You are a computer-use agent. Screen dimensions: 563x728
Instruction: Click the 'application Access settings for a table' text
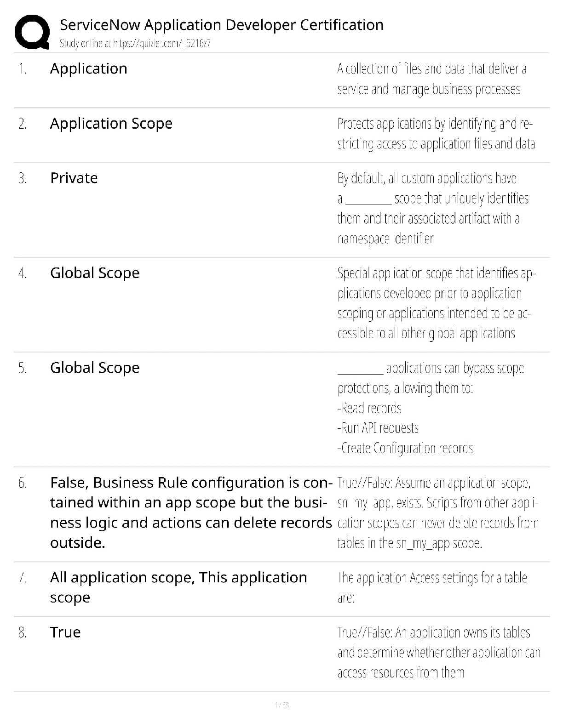pyautogui.click(x=432, y=578)
